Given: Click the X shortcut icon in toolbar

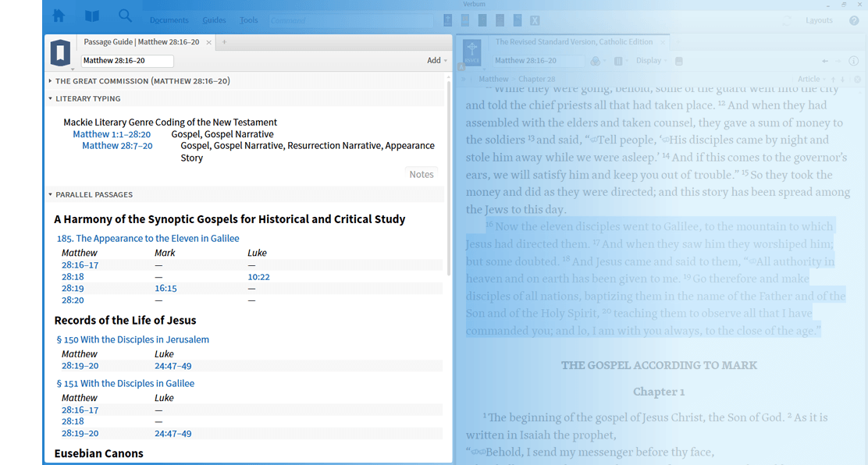Looking at the screenshot, I should coord(535,20).
